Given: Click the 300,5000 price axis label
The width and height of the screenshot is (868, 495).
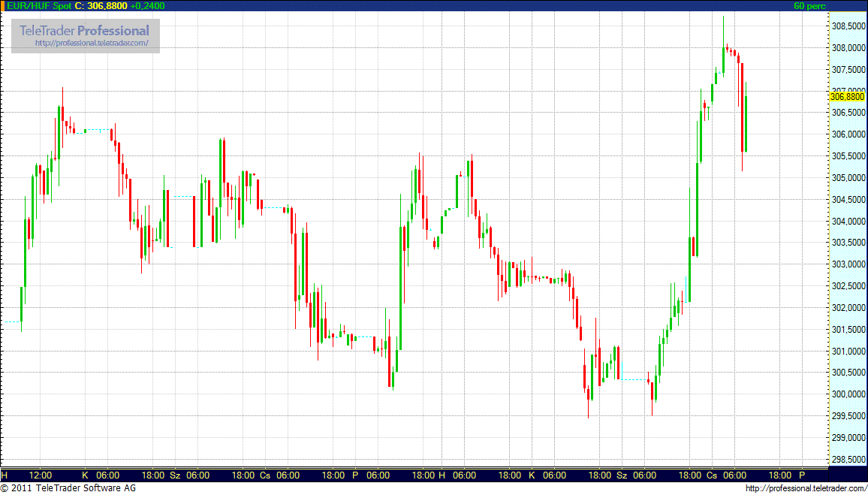Looking at the screenshot, I should coord(848,373).
